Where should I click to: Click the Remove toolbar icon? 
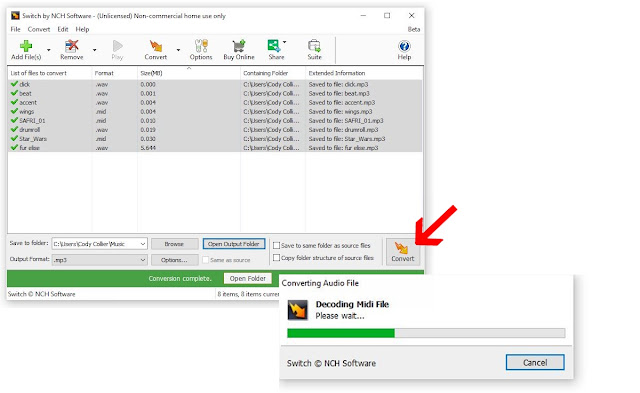coord(72,46)
